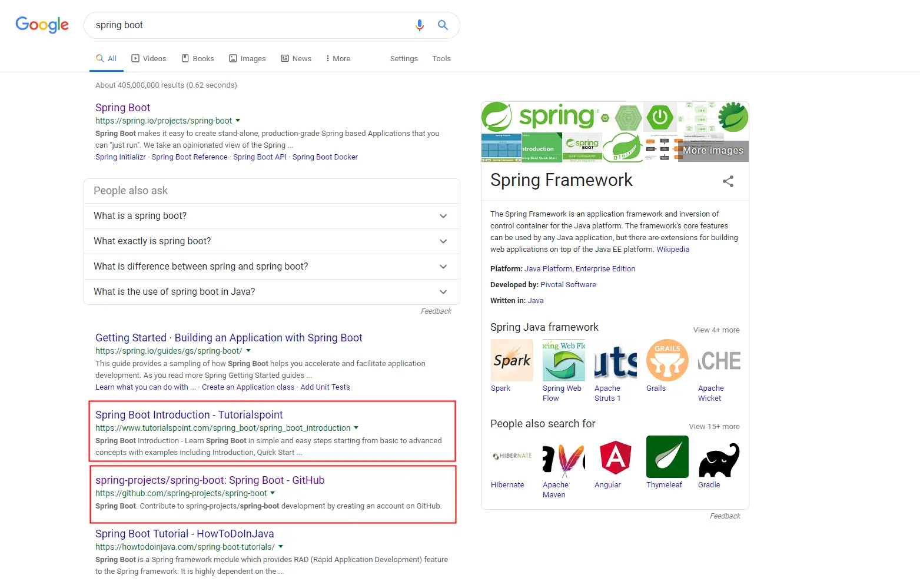Viewport: 920px width, 588px height.
Task: Start voice search with the microphone icon
Action: 419,25
